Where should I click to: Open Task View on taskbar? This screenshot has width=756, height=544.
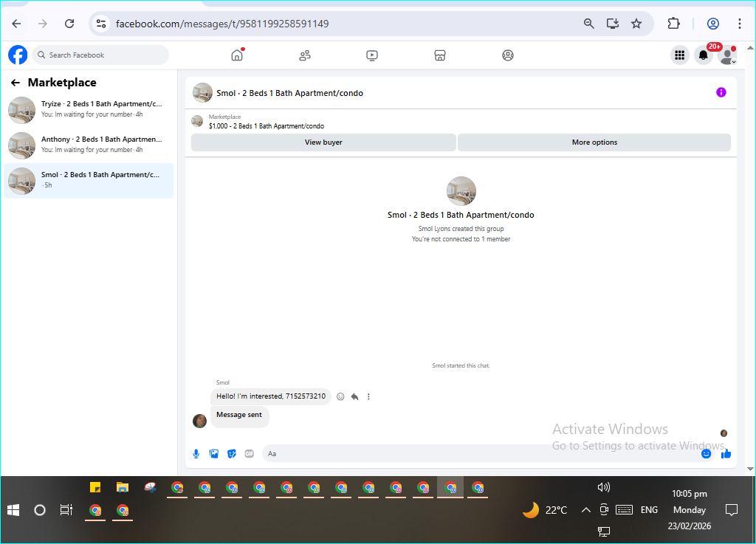click(66, 510)
